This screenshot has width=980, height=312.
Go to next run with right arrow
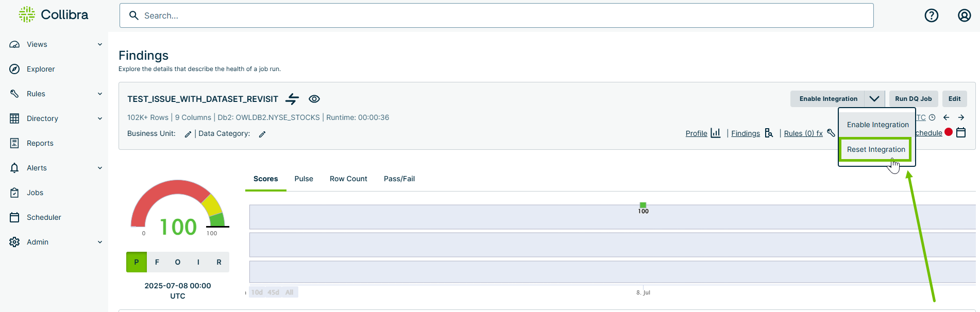pyautogui.click(x=961, y=117)
